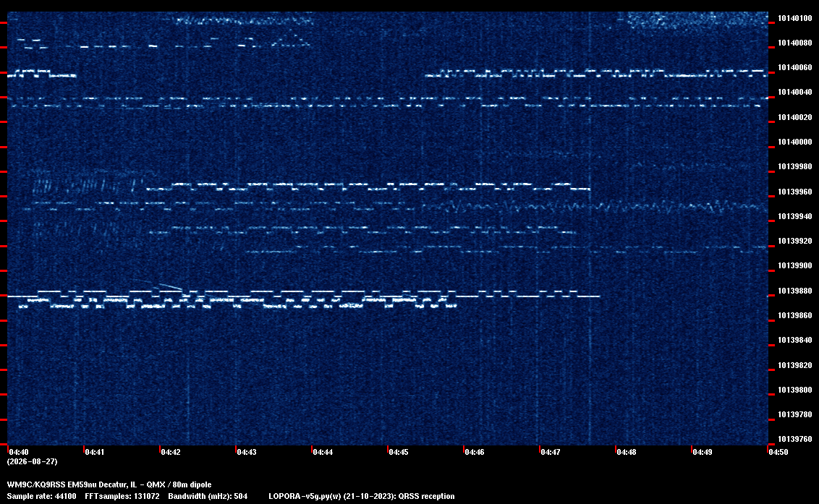Click the 10139880 frequency label
The height and width of the screenshot is (504, 819).
pyautogui.click(x=795, y=291)
